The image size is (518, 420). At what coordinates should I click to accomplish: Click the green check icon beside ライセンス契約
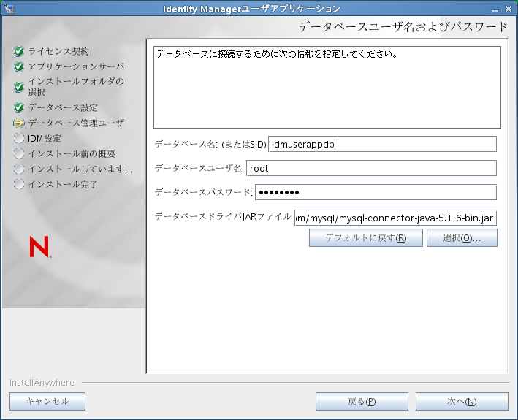point(19,52)
